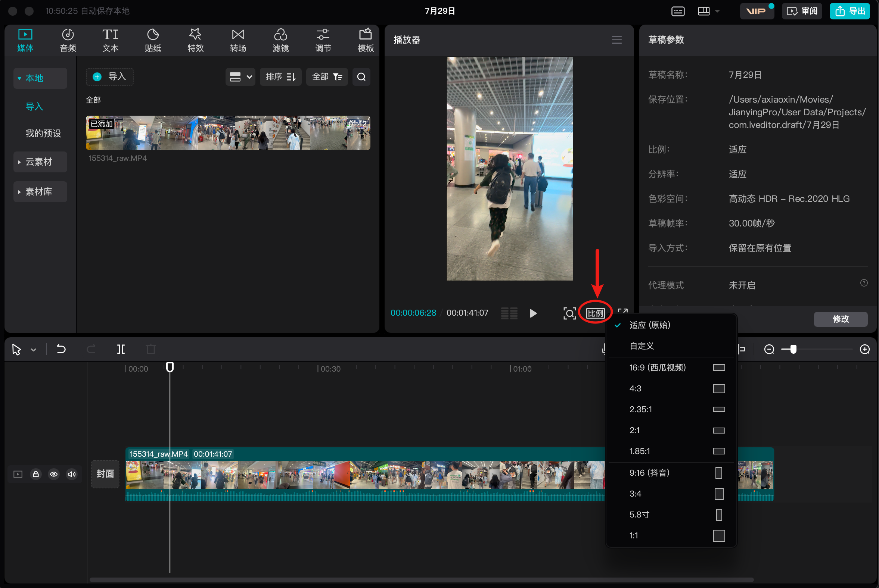Viewport: 879px width, 588px height.
Task: Click the timeline horizontal scrollbar
Action: tap(421, 579)
